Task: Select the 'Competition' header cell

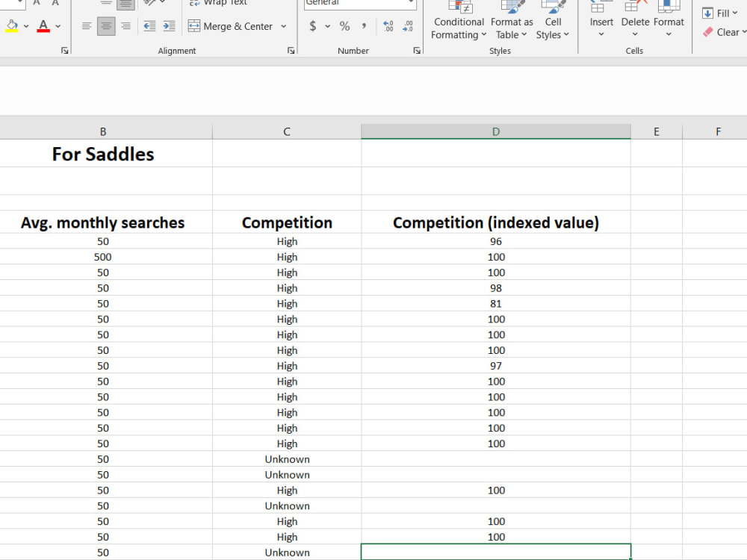Action: (287, 223)
